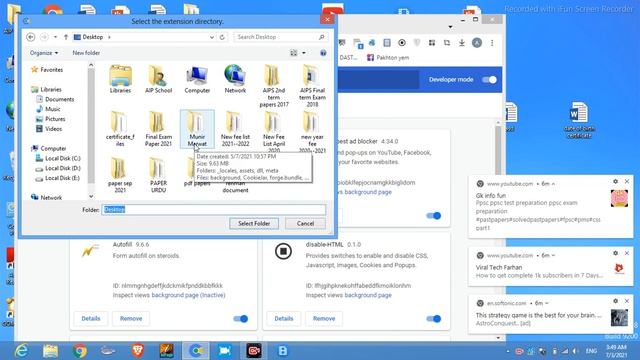640x360 pixels.
Task: Select the certificate_files folder
Action: [120, 129]
